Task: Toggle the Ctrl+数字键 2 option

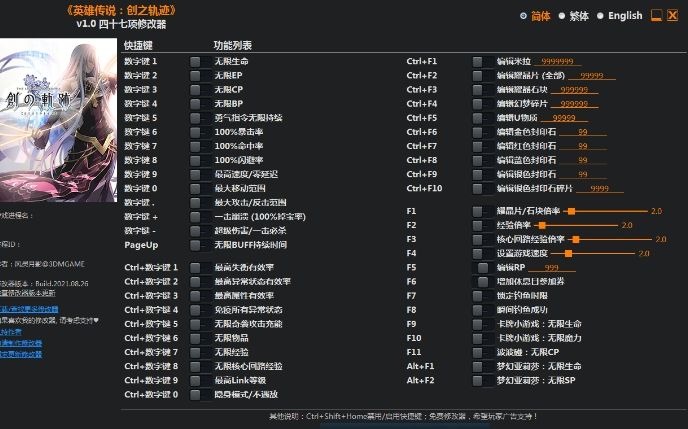Action: (200, 282)
